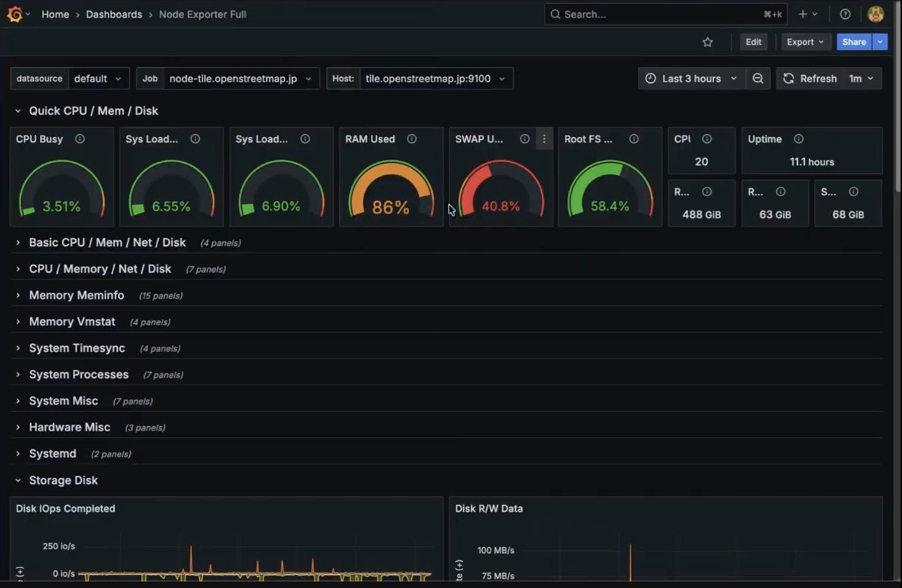Open the user profile avatar
902x588 pixels.
pos(876,14)
